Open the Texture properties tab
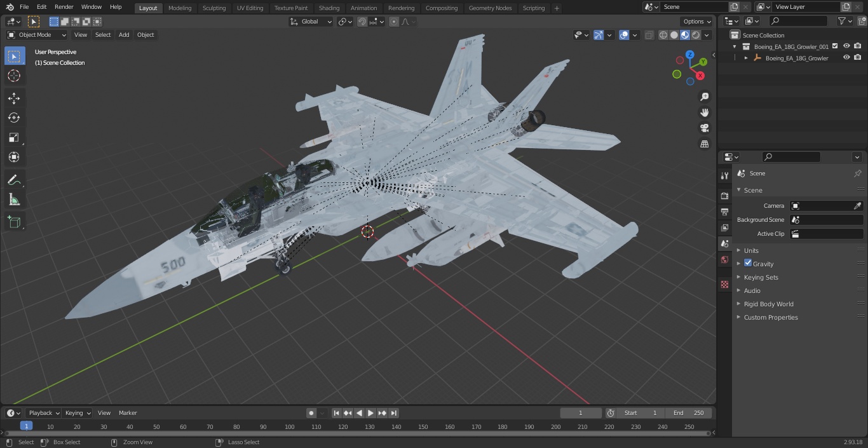The height and width of the screenshot is (448, 868). [724, 284]
